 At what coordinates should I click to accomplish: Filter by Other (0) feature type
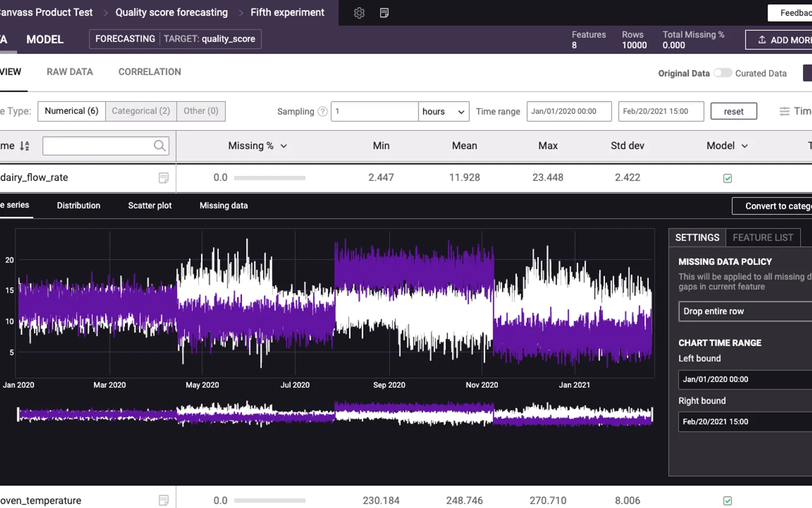pos(201,111)
